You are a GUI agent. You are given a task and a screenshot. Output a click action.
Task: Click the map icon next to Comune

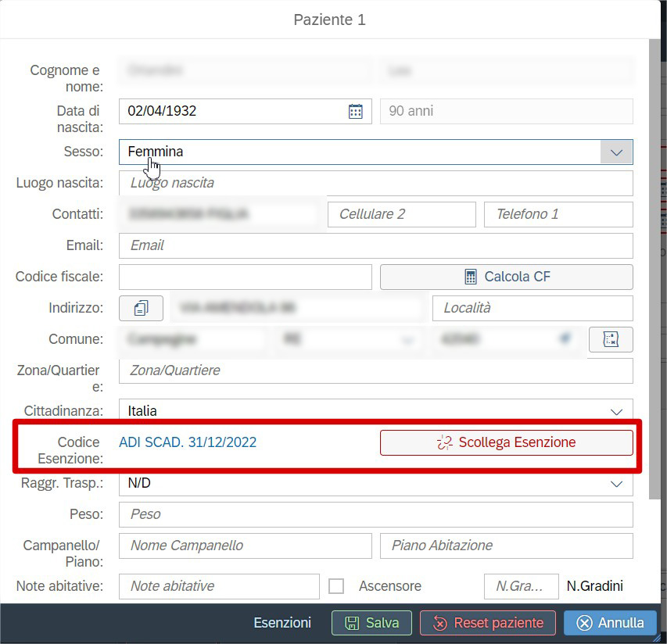click(x=611, y=339)
